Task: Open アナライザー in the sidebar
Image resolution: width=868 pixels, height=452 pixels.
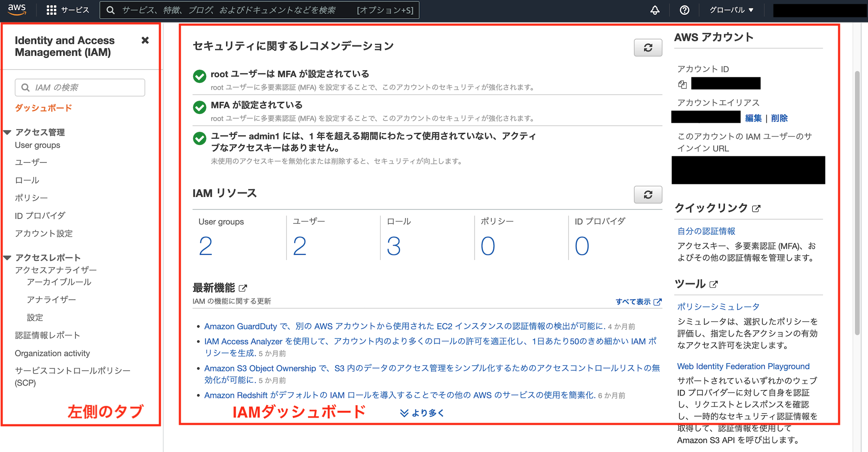Action: (51, 300)
